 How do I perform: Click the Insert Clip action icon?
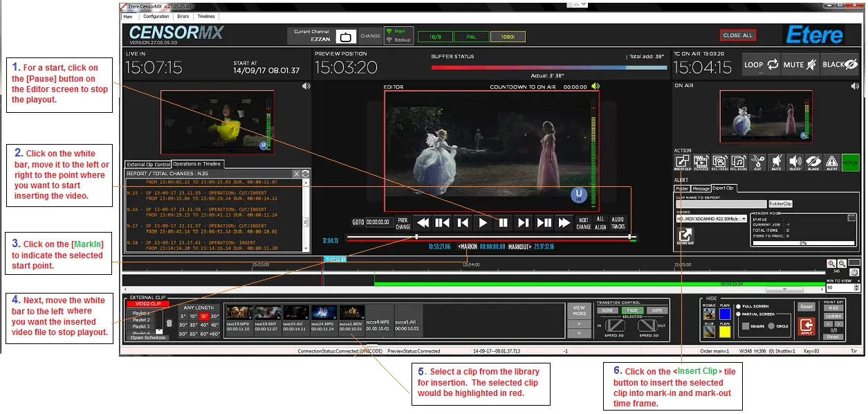click(682, 163)
